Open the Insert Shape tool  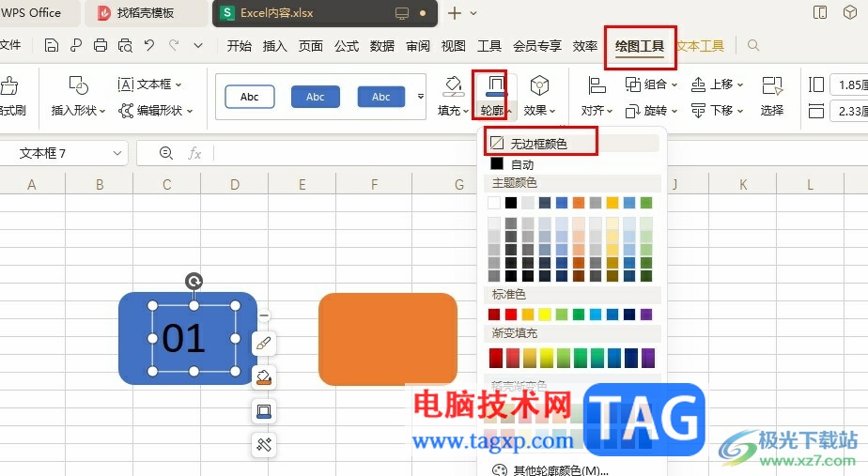[x=78, y=96]
